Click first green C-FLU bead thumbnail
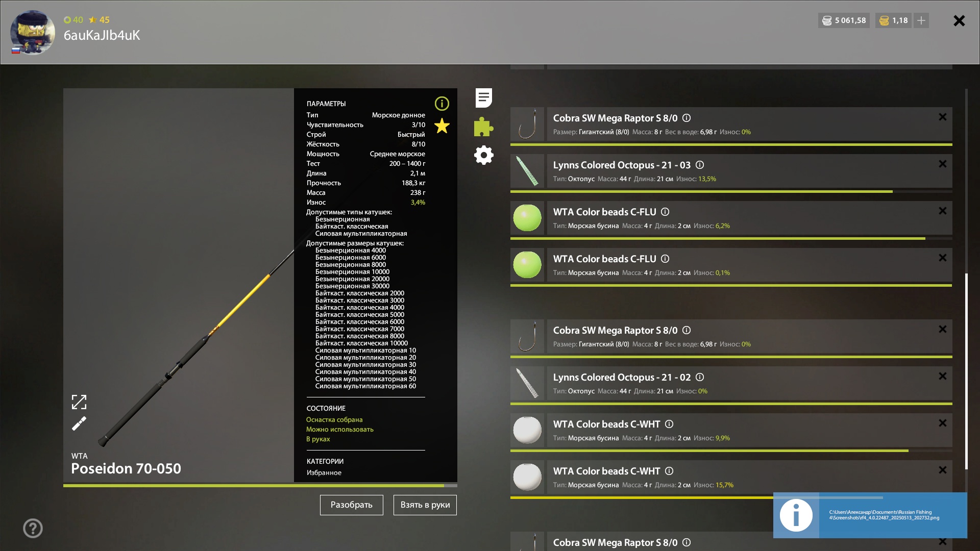Screen dimensions: 980x551 527,218
